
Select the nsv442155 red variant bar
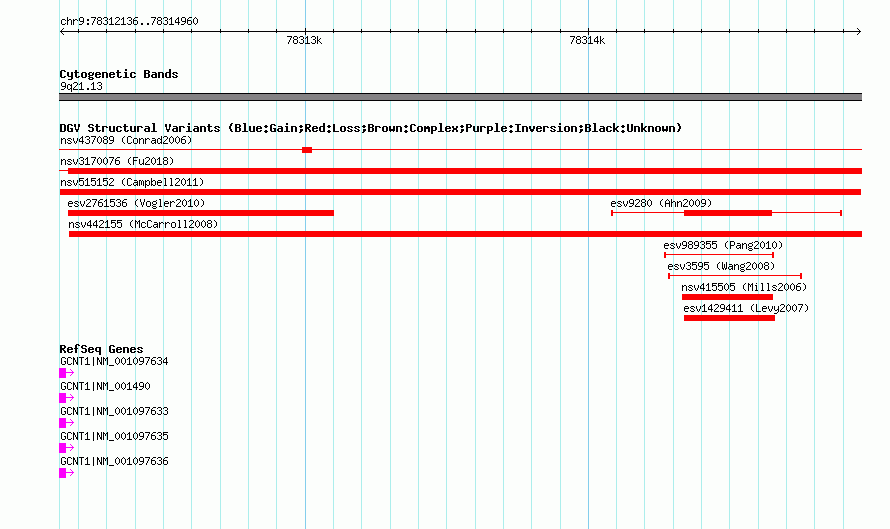[x=465, y=234]
